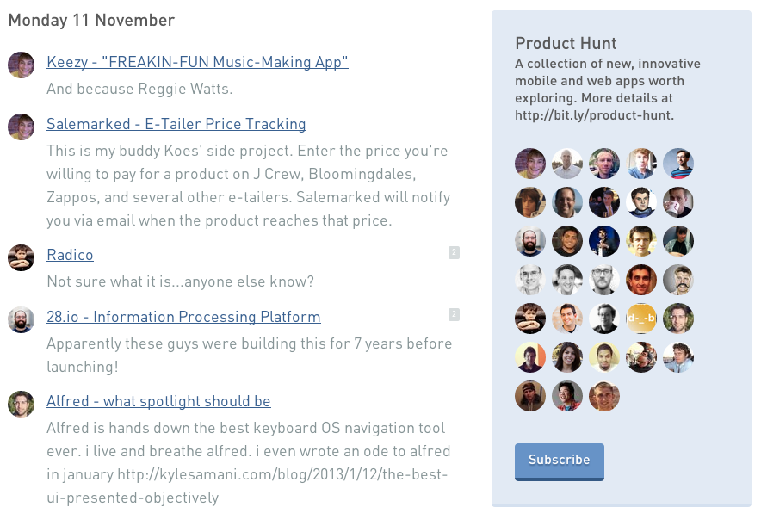Click the member avatar drinking from a mug
Screen dimensions: 761x532
tap(678, 202)
